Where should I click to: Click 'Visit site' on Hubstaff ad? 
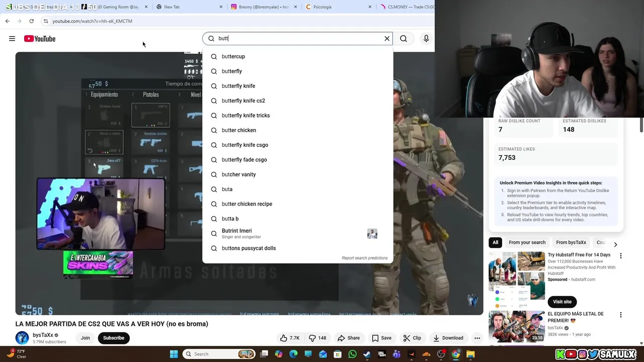pyautogui.click(x=562, y=302)
